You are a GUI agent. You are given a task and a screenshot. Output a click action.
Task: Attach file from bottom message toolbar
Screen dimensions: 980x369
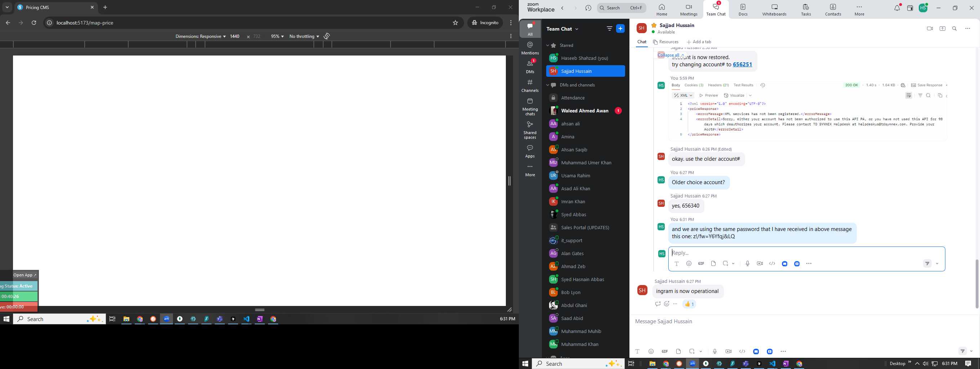point(678,351)
